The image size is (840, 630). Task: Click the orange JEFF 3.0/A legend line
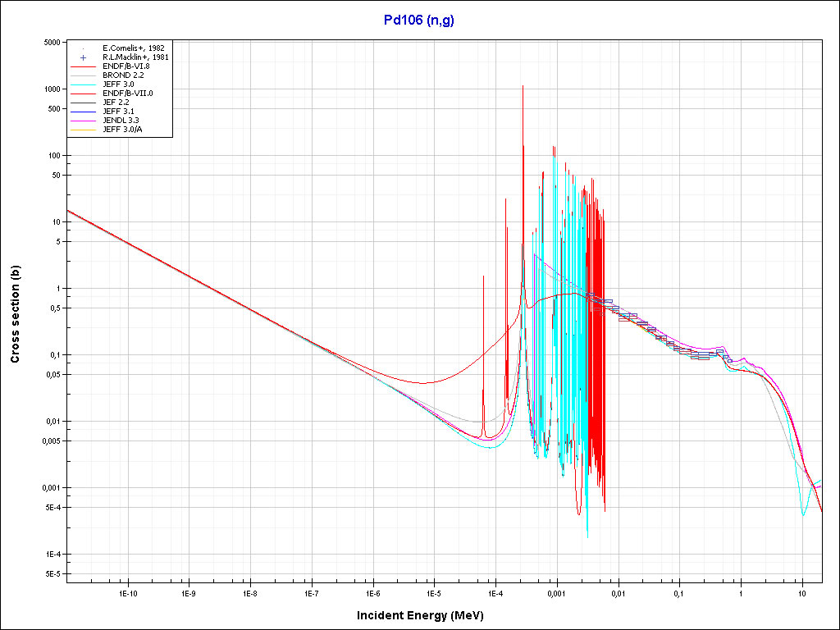[83, 130]
